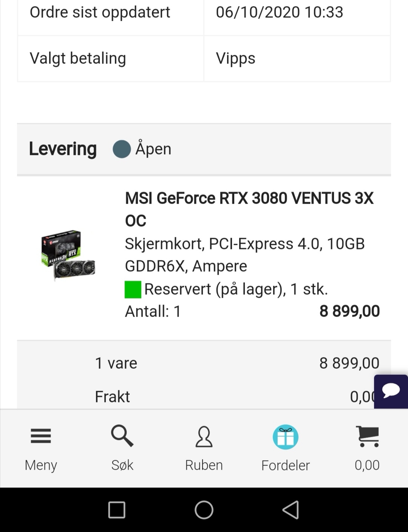Tap the Søk magnifying glass icon
408x532 pixels.
point(122,436)
